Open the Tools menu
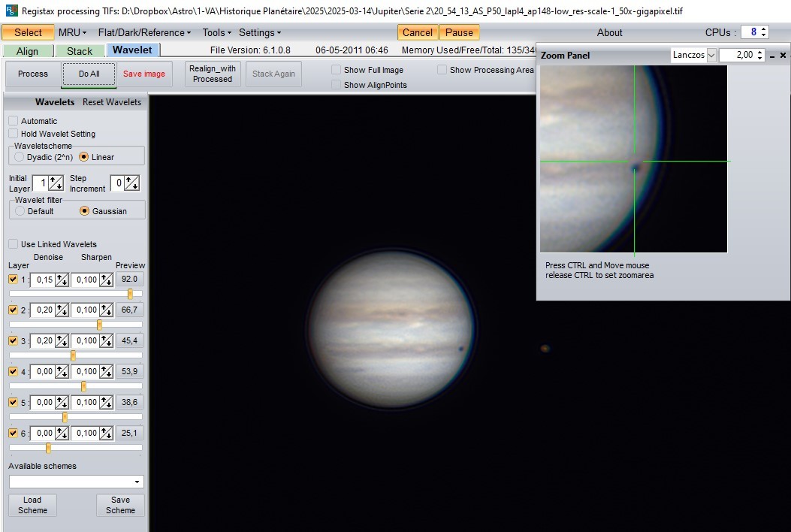Screen dimensions: 791x532 click(x=217, y=32)
